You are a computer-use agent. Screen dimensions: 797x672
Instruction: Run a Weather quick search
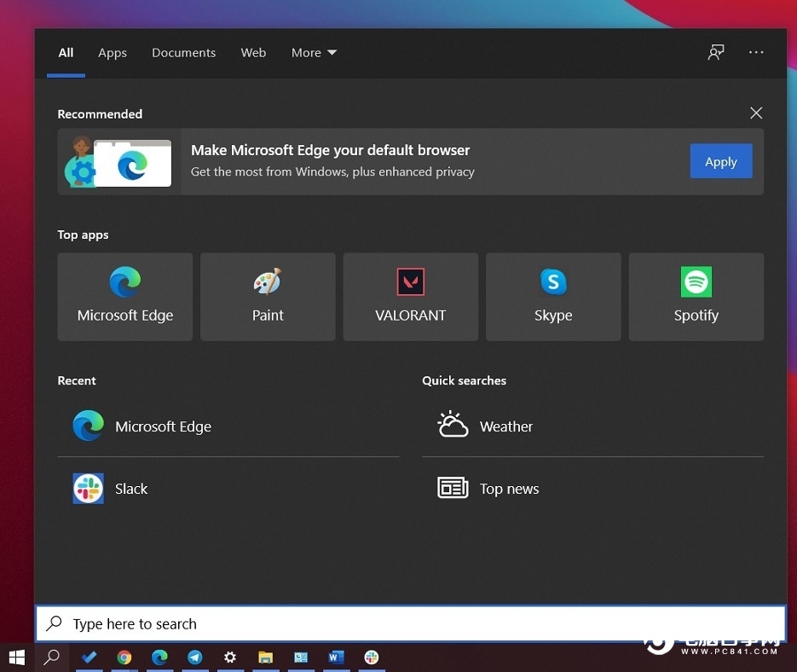[x=506, y=426]
